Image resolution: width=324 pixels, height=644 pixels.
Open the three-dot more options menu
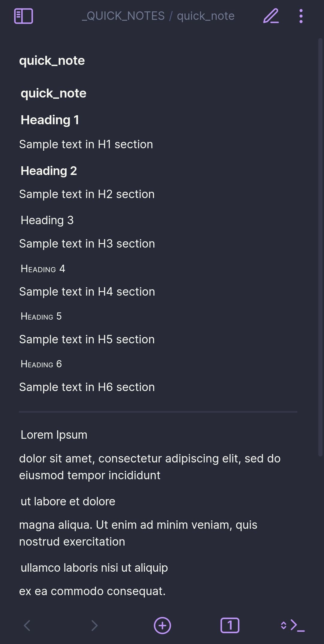[301, 16]
